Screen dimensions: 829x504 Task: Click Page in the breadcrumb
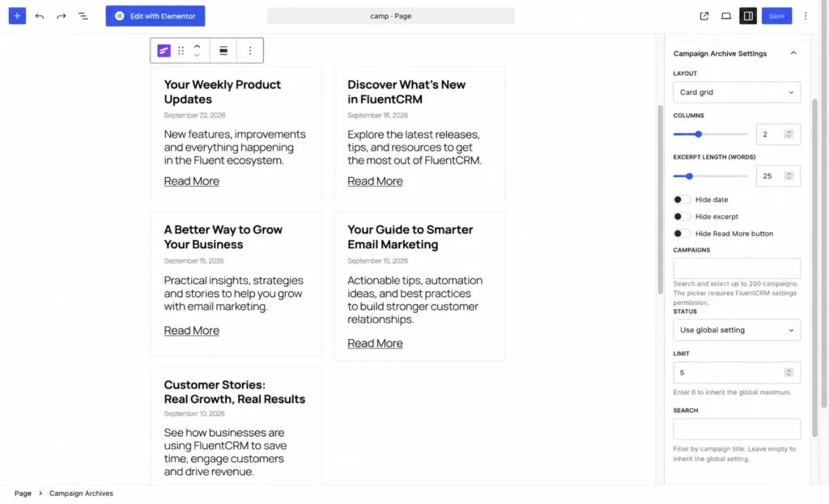[x=23, y=493]
